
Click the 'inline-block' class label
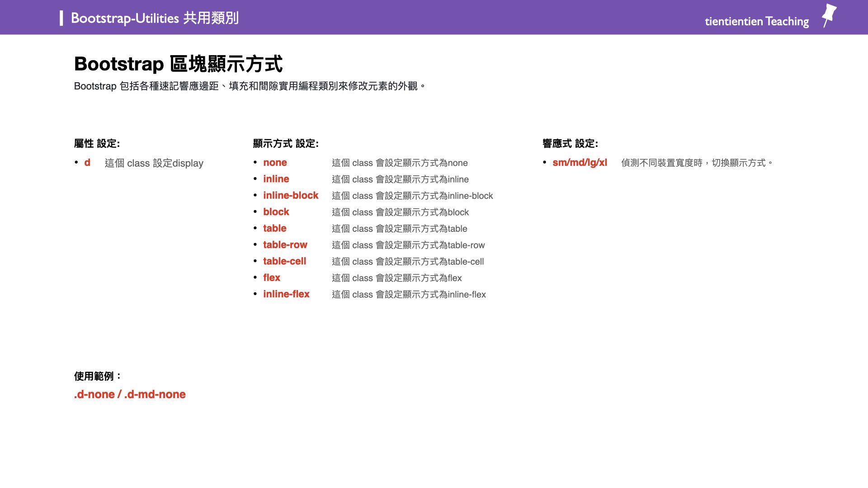pos(291,196)
